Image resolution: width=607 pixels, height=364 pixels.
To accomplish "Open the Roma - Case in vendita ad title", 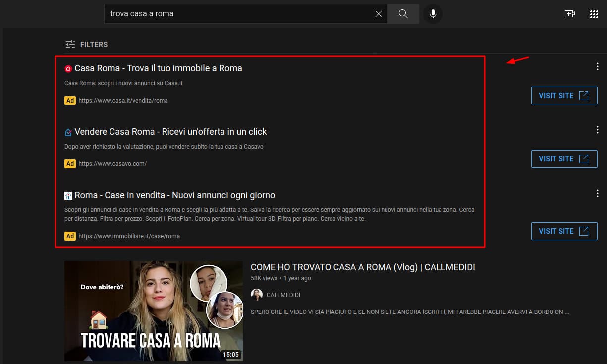I will (x=174, y=195).
